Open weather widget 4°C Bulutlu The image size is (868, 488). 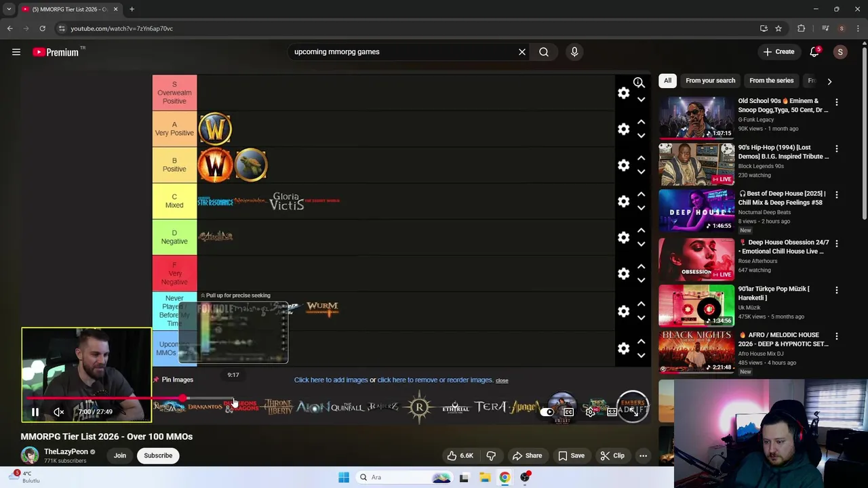[26, 477]
